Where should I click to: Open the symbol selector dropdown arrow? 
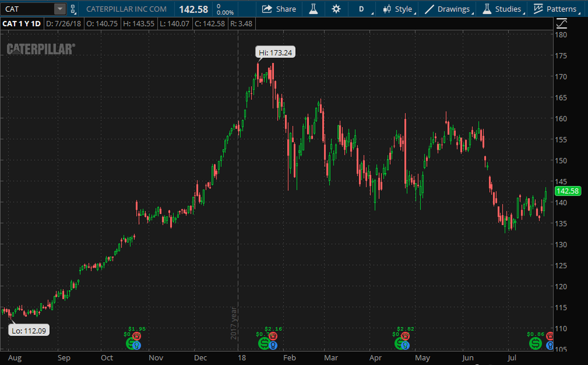[x=60, y=9]
